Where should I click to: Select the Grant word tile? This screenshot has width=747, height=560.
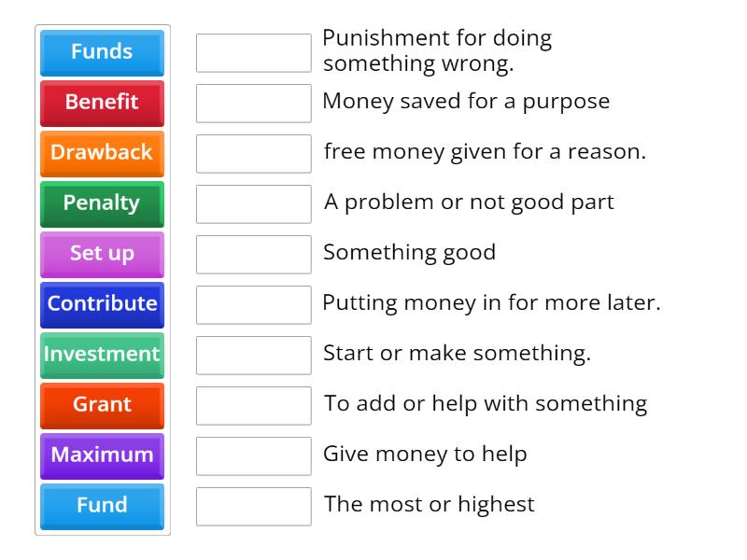[101, 405]
